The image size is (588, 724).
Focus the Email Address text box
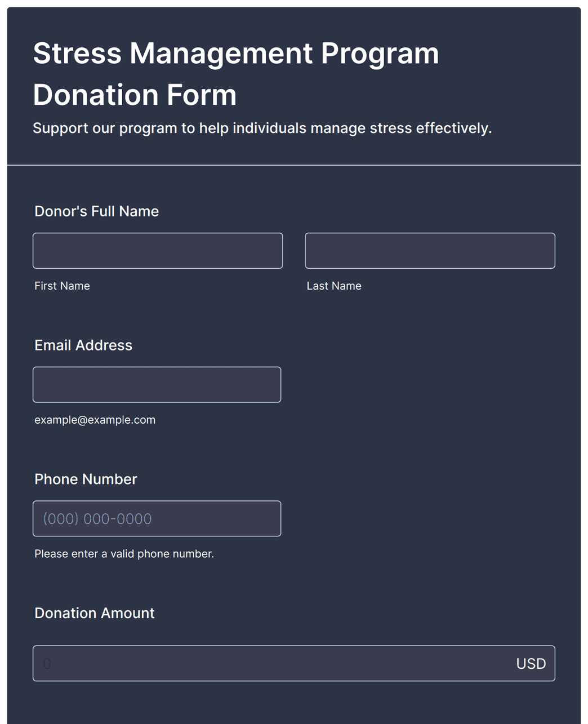point(157,385)
